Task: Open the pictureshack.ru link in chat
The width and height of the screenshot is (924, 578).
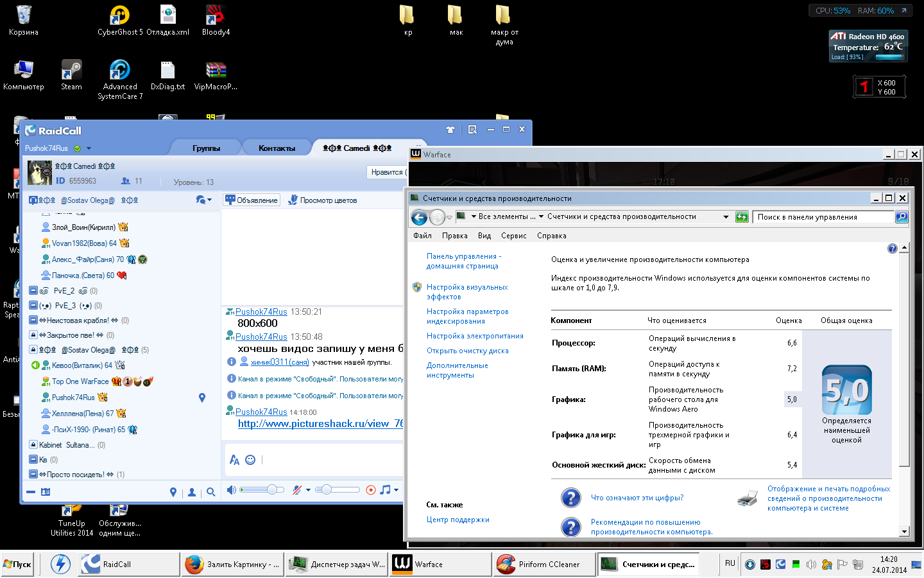Action: click(x=321, y=424)
